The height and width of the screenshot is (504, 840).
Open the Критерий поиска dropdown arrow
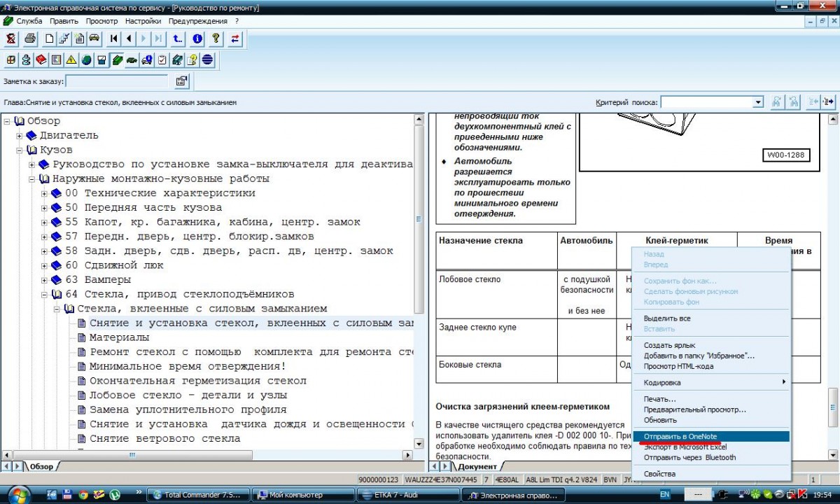(x=758, y=102)
